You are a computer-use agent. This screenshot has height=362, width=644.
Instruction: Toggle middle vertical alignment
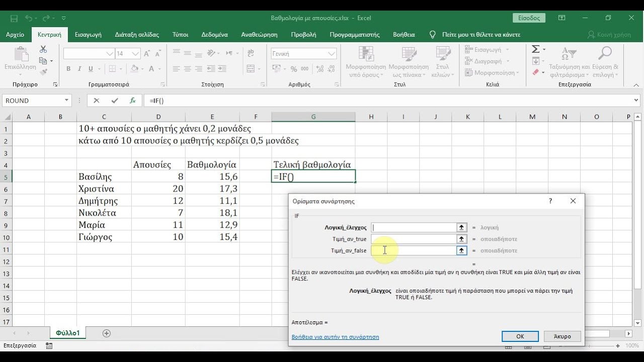187,53
